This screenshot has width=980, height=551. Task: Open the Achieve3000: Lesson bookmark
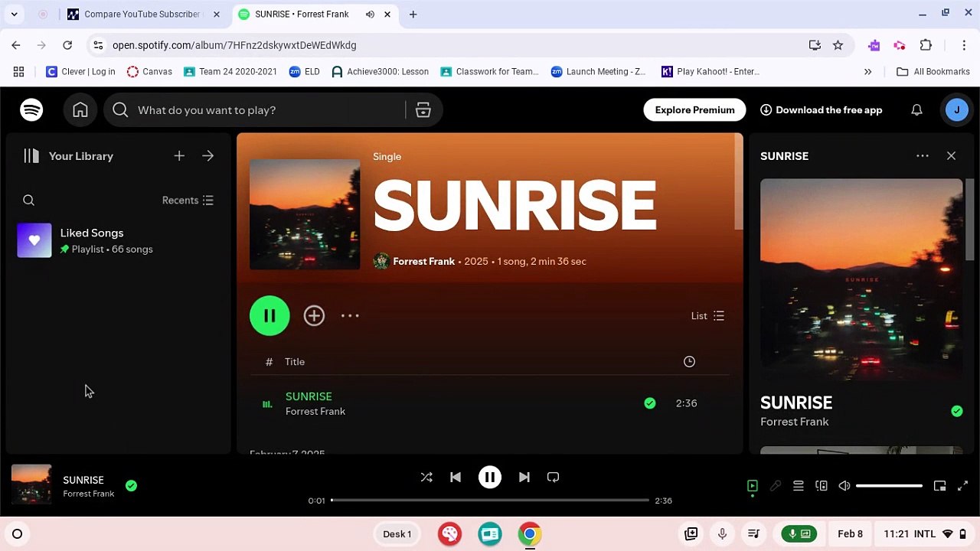click(380, 72)
